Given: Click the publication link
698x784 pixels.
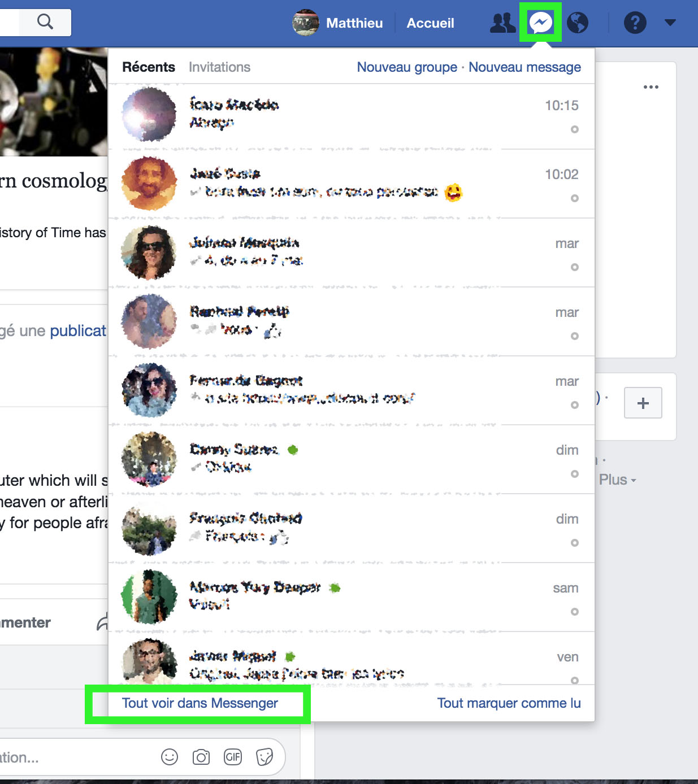Looking at the screenshot, I should (x=78, y=331).
